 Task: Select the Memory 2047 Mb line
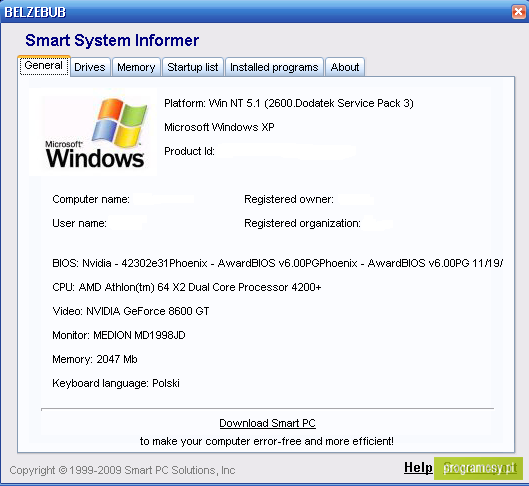click(x=95, y=359)
